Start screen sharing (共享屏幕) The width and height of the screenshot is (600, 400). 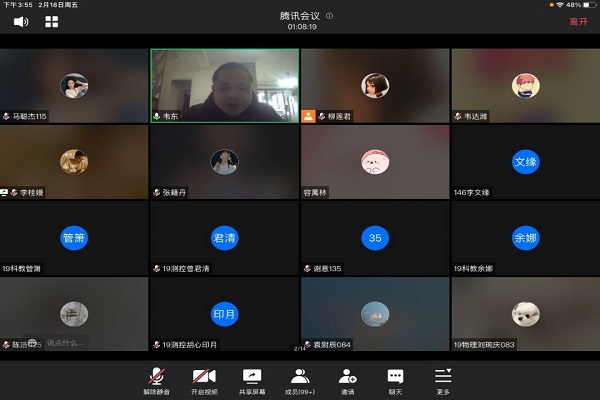tap(252, 378)
